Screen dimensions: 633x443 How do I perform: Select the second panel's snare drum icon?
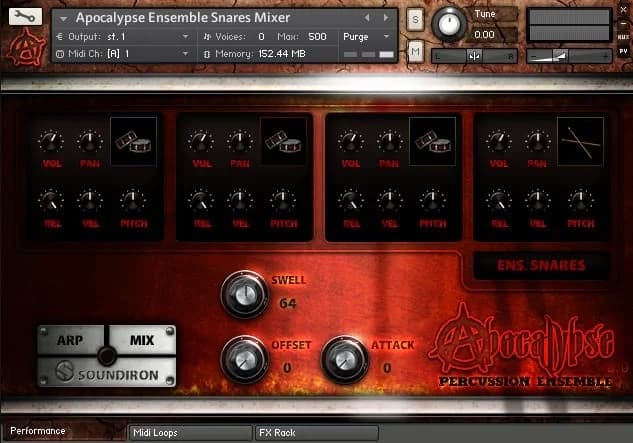pos(282,141)
